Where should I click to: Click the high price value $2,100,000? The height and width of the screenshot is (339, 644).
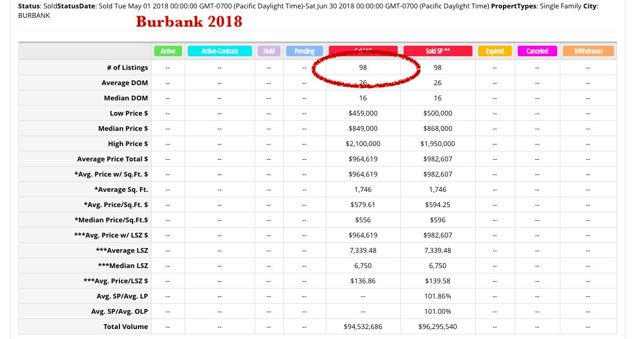pos(363,143)
